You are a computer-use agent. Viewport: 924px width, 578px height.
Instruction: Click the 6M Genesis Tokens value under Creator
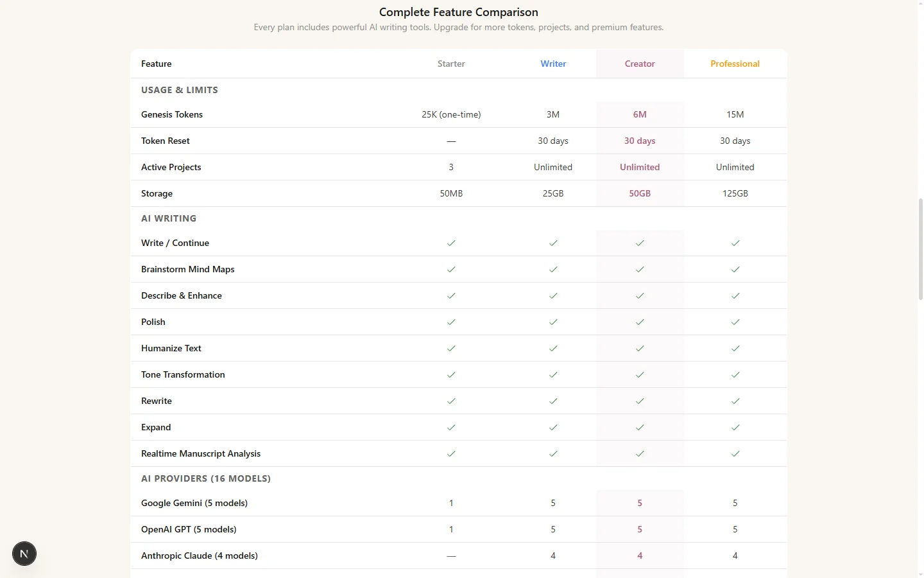[x=640, y=114]
